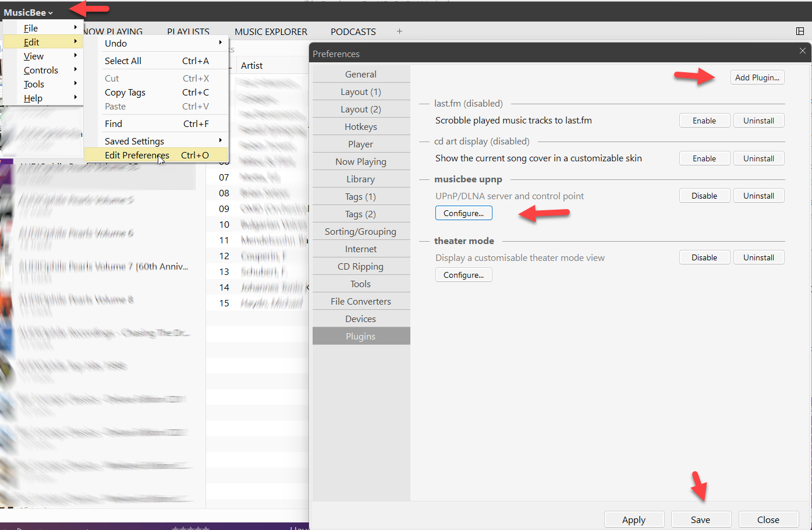Select track row number 15
812x530 pixels.
[x=257, y=303]
